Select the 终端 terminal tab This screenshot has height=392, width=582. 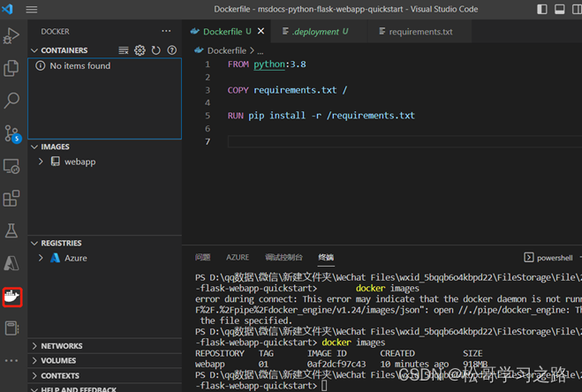(x=326, y=257)
